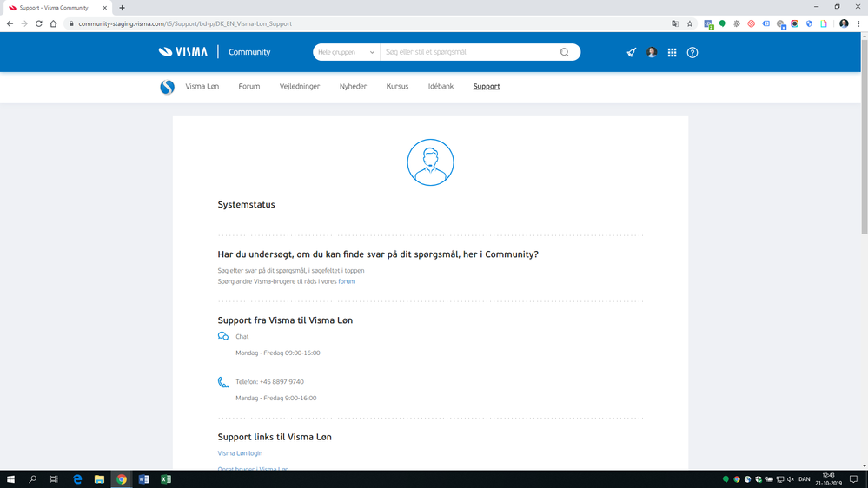Image resolution: width=868 pixels, height=488 pixels.
Task: Click the search input field
Action: click(471, 52)
